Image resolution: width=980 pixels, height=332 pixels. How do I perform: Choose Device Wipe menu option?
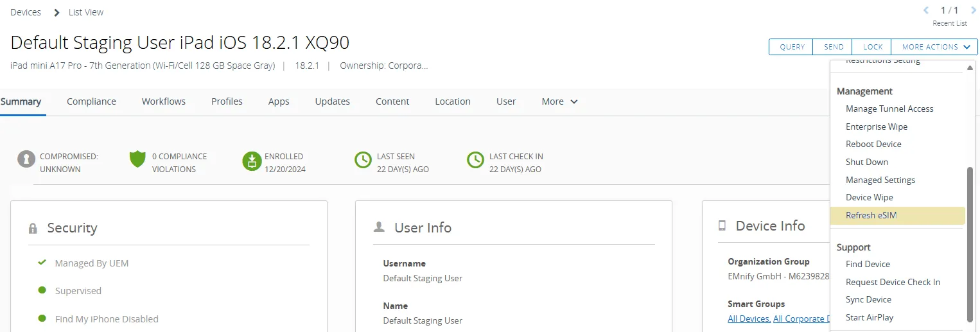(870, 197)
